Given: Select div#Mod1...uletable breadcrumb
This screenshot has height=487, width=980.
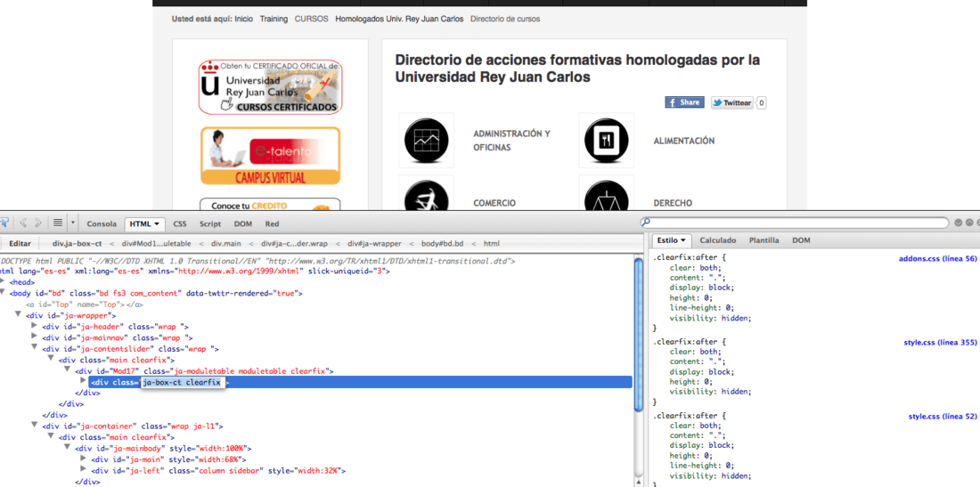Looking at the screenshot, I should [x=157, y=244].
